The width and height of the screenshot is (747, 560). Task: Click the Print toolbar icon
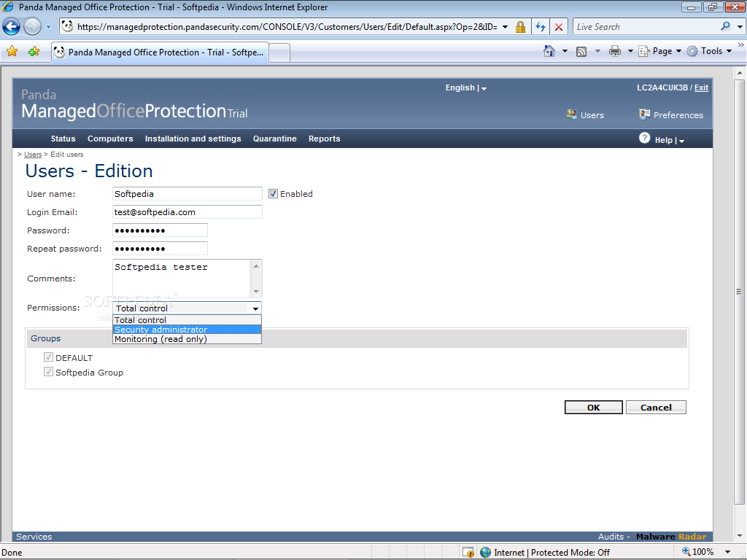615,52
